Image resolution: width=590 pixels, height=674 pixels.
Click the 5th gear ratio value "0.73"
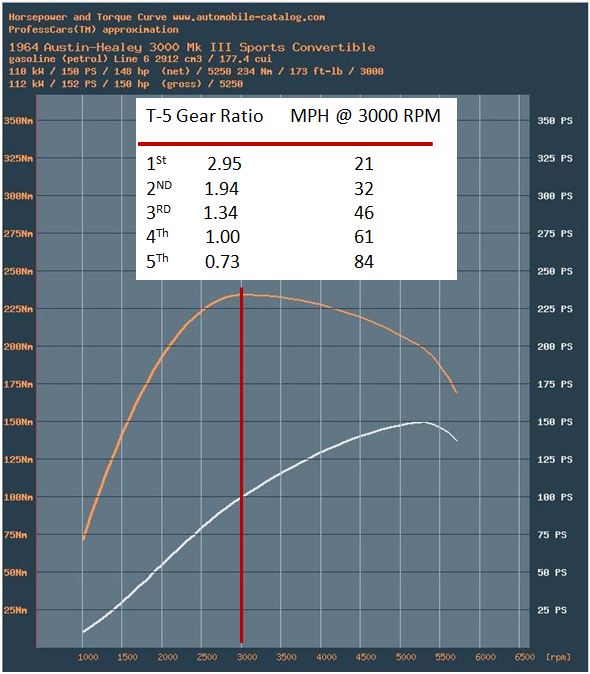[x=222, y=262]
